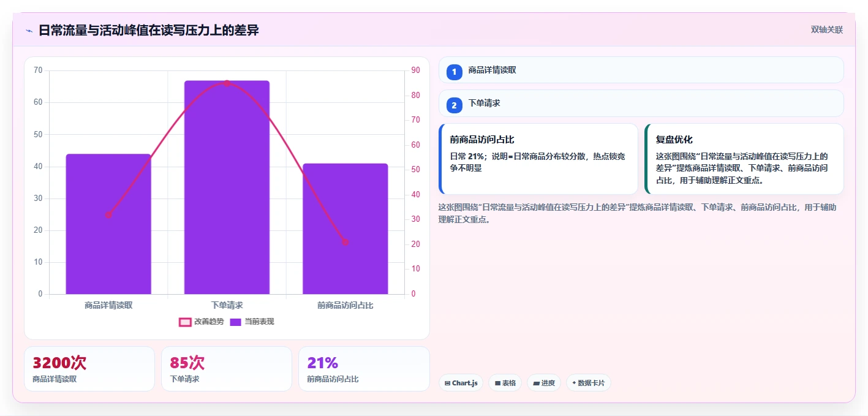Screen dimensions: 868x416
Task: Open the 前商品访问占比 info card
Action: 538,159
